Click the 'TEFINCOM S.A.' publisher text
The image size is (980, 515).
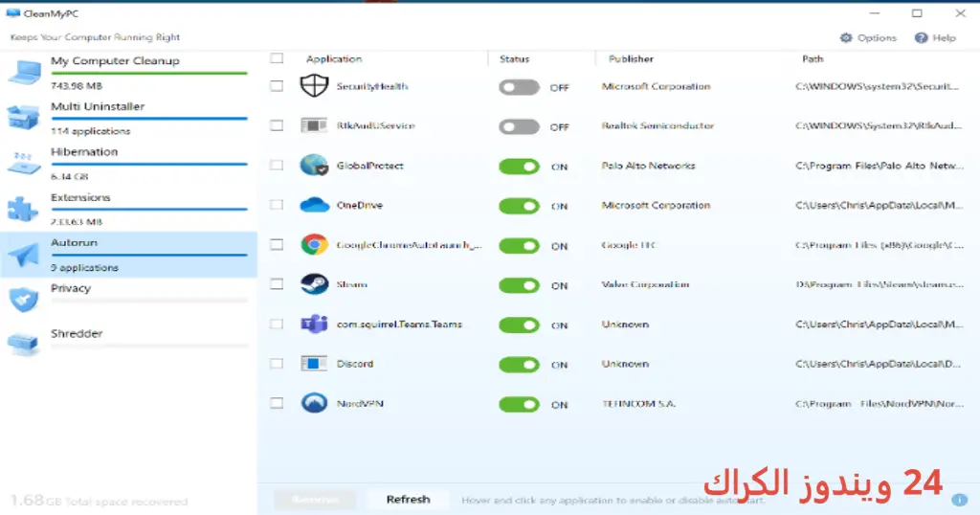(638, 404)
